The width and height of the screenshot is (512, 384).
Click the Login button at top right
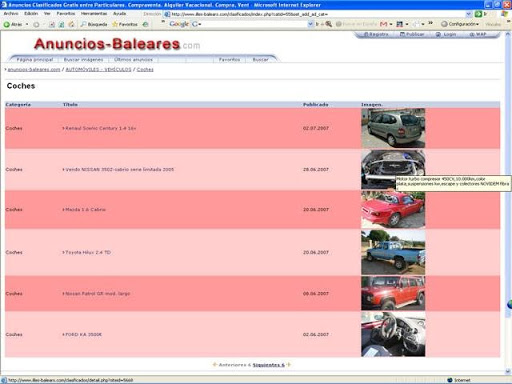(446, 34)
